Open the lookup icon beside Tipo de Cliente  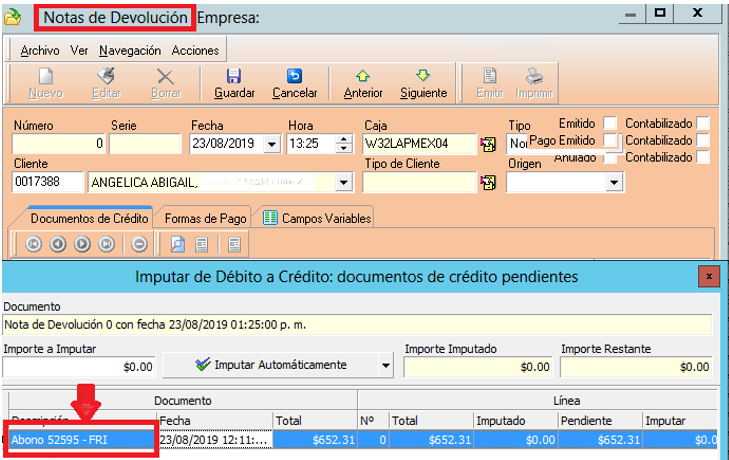488,182
